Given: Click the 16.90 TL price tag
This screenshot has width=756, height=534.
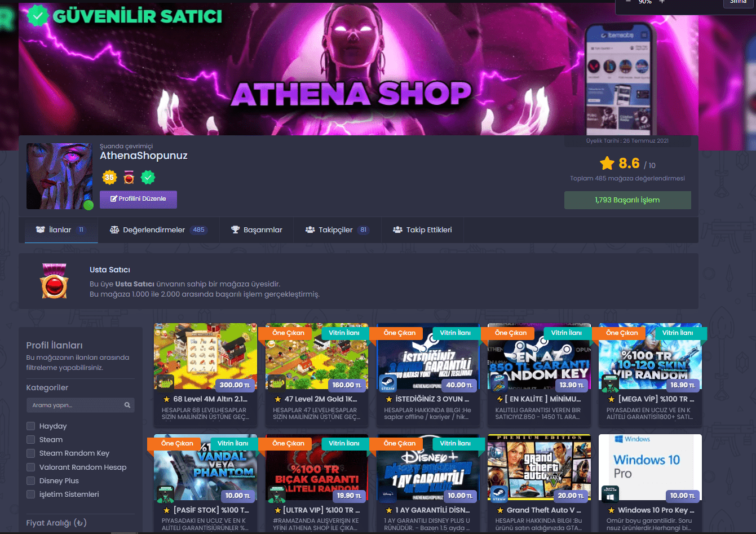Looking at the screenshot, I should coord(682,385).
